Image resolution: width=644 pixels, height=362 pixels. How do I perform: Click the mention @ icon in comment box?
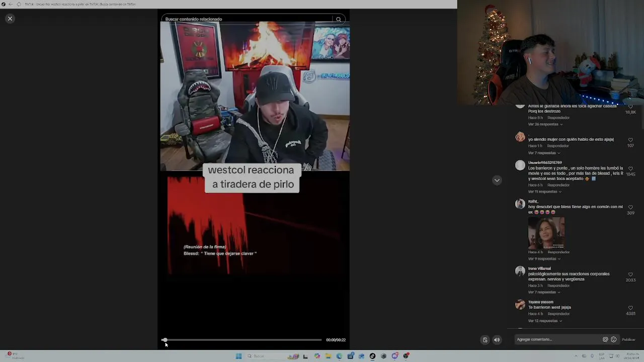tap(605, 339)
